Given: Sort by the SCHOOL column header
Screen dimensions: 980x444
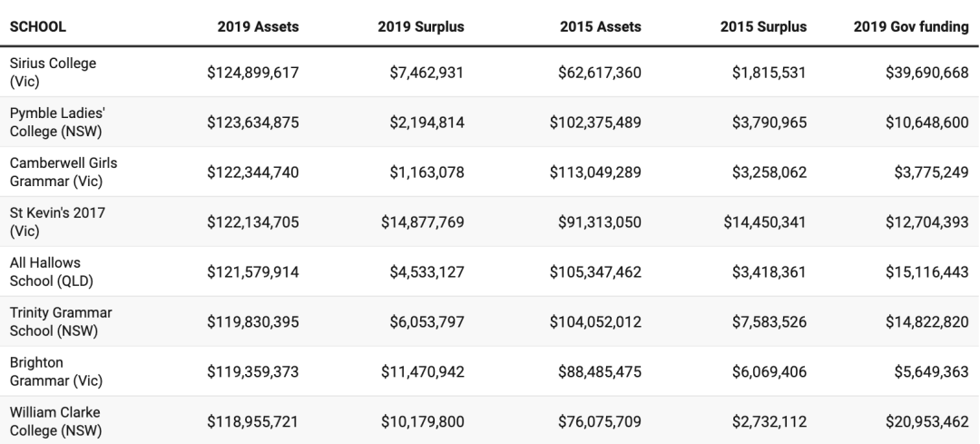Looking at the screenshot, I should coord(37,27).
